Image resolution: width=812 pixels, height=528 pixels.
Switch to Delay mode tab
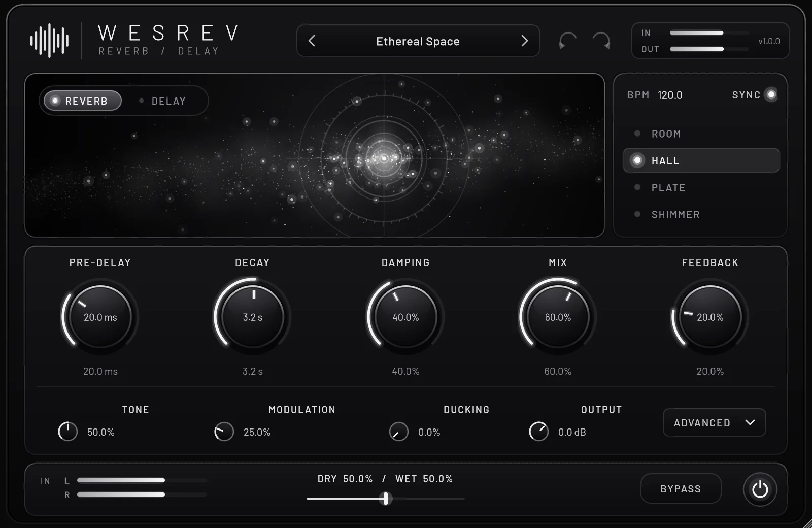click(163, 101)
